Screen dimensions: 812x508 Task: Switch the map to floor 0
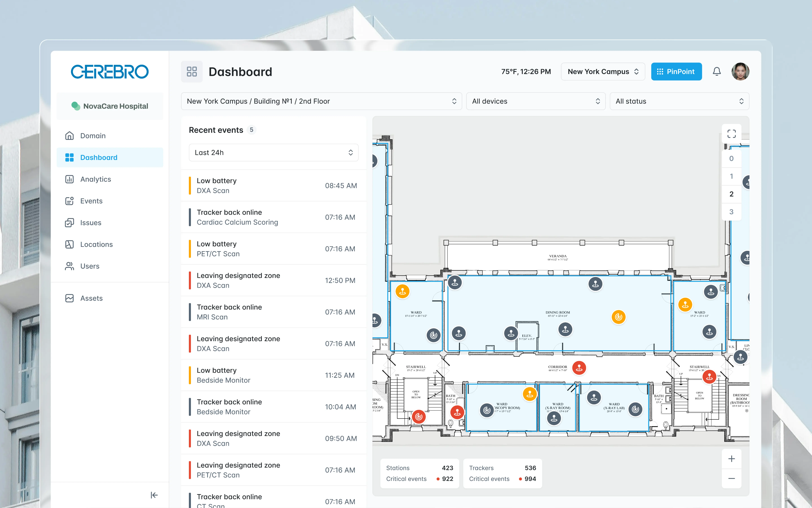pos(732,159)
